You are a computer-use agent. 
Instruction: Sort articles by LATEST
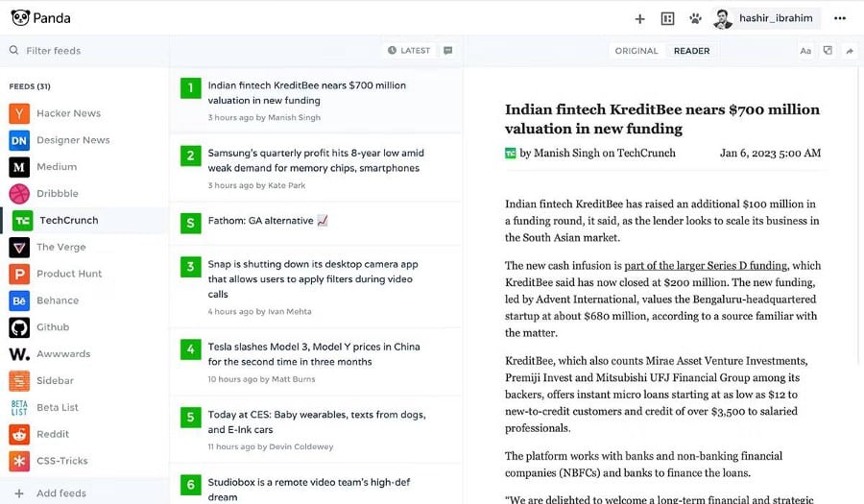(x=408, y=50)
